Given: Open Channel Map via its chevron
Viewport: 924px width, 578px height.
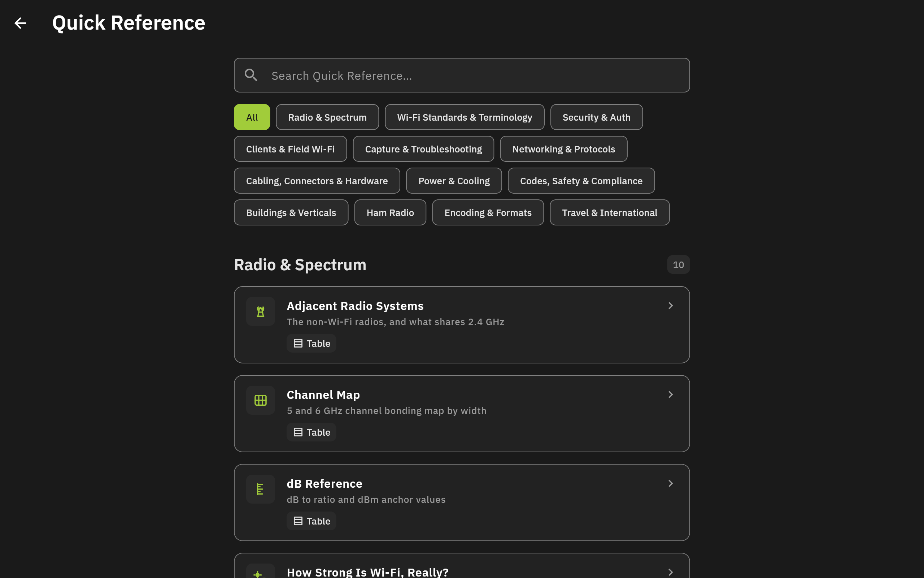Looking at the screenshot, I should tap(671, 394).
